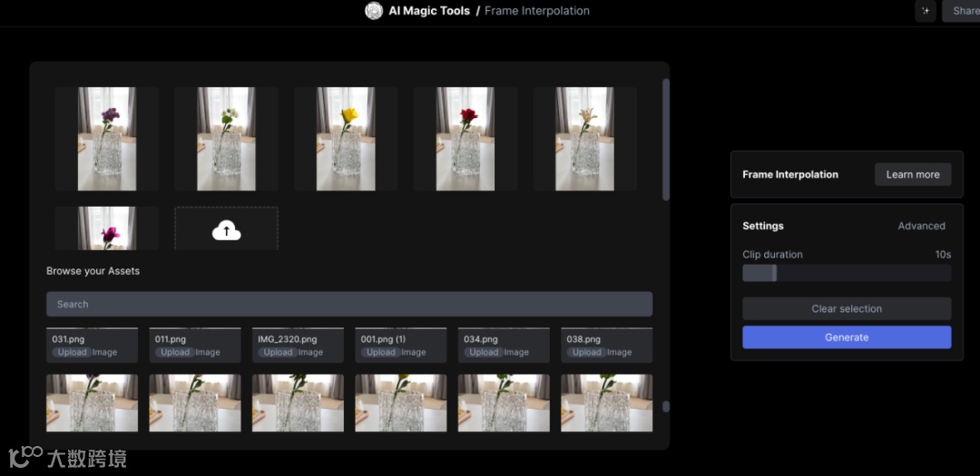Select the Settings tab
The height and width of the screenshot is (476, 980).
[x=762, y=226]
